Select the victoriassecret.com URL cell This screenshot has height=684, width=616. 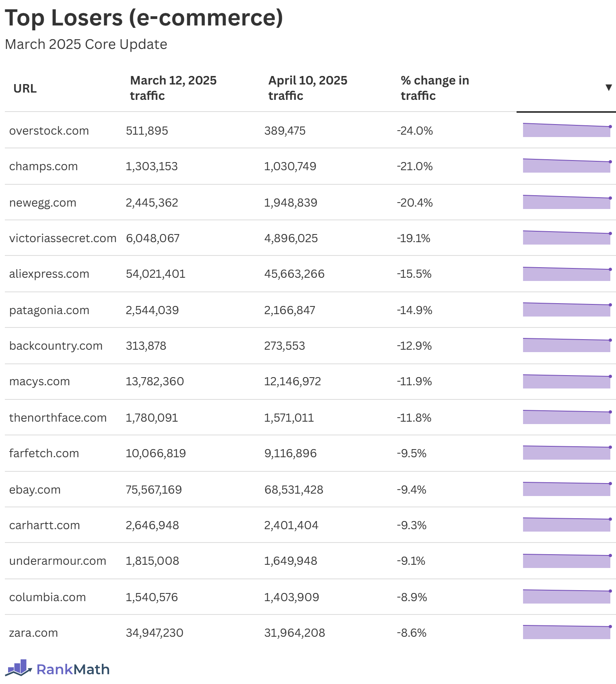point(63,238)
